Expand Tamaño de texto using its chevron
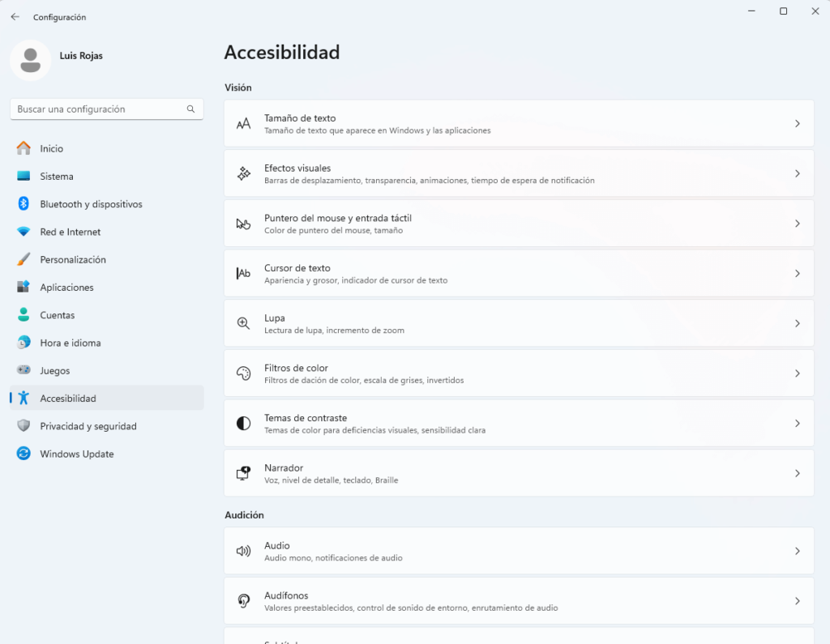 [x=797, y=124]
